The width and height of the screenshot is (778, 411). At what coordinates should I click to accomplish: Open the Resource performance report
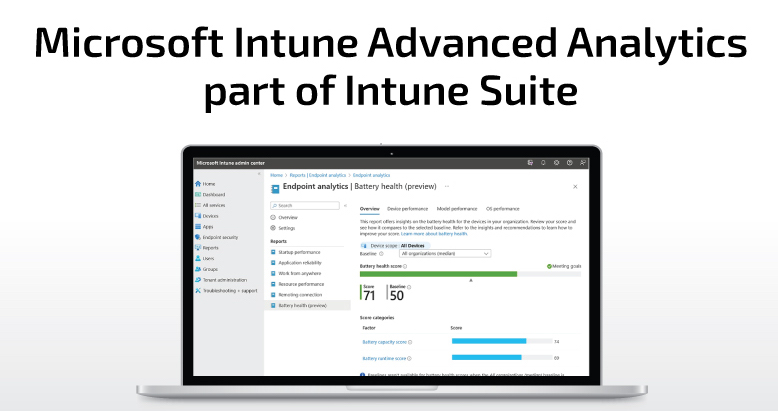tap(297, 284)
